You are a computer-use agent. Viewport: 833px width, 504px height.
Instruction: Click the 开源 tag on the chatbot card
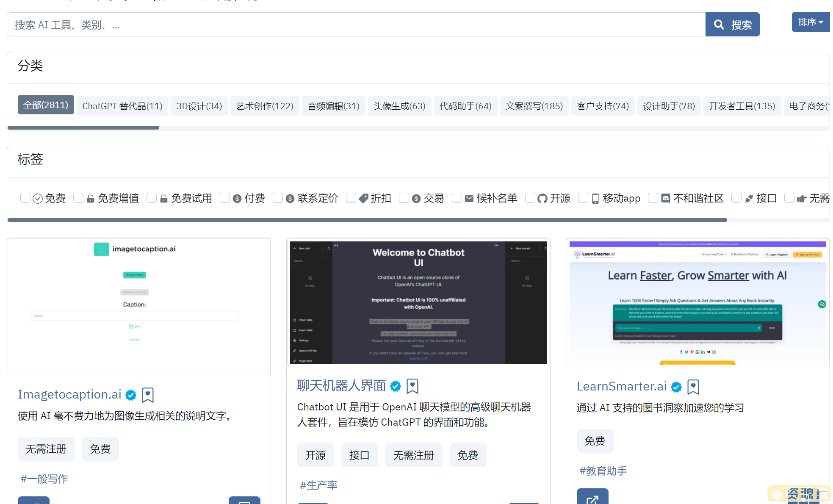(315, 455)
